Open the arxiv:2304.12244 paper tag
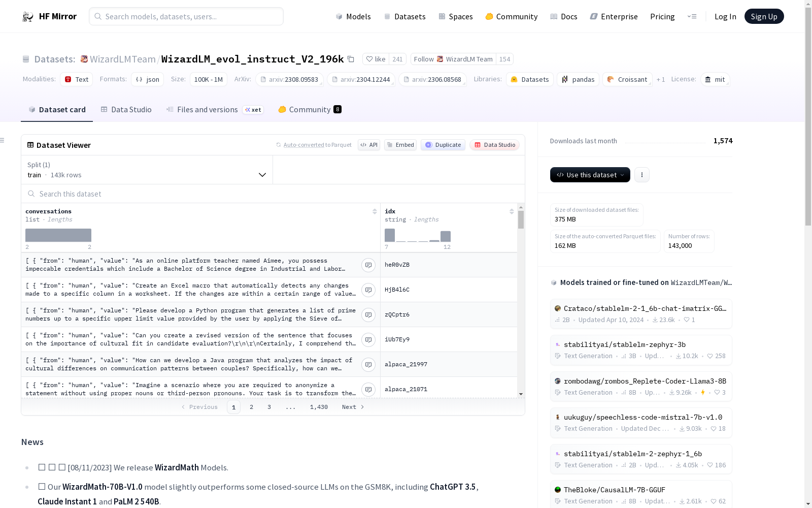The image size is (812, 508). [x=361, y=79]
